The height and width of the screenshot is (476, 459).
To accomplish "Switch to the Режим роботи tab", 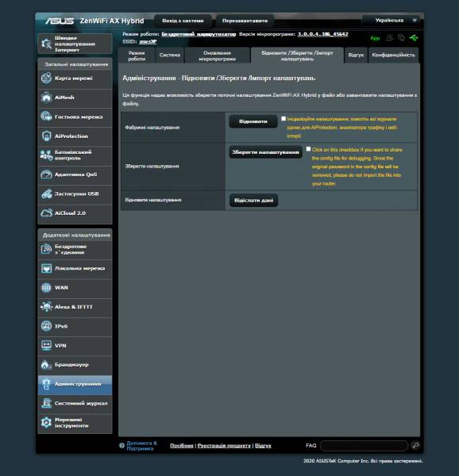I will pos(137,56).
